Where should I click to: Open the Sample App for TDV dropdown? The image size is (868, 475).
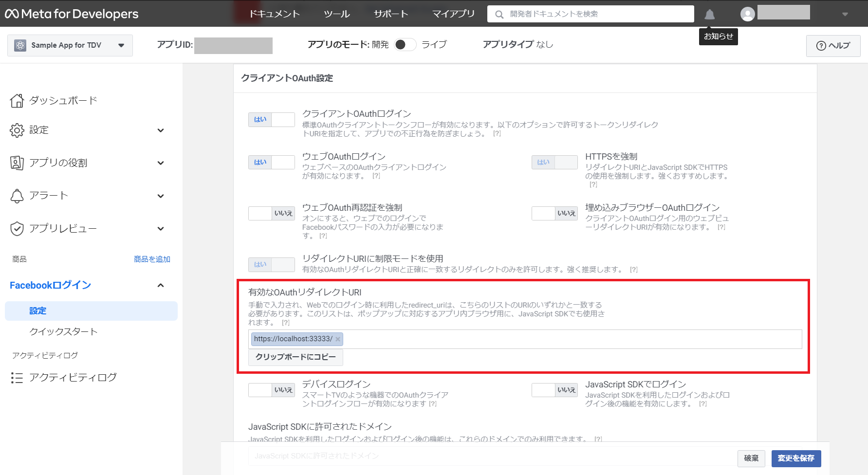click(70, 45)
